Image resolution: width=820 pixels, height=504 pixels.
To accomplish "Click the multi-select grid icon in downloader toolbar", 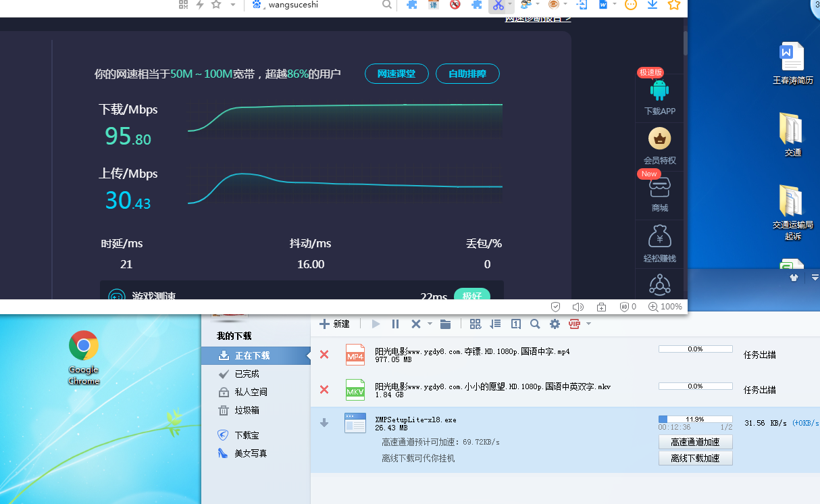I will (x=476, y=324).
